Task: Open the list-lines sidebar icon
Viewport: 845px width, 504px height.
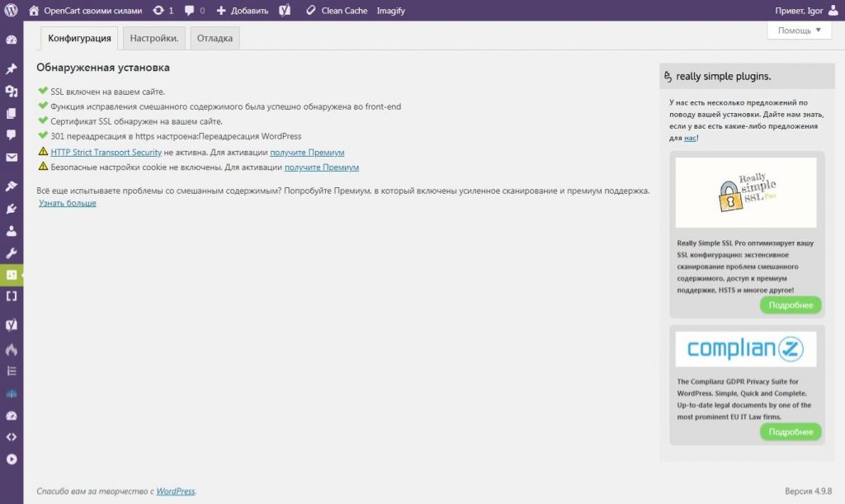Action: click(12, 371)
